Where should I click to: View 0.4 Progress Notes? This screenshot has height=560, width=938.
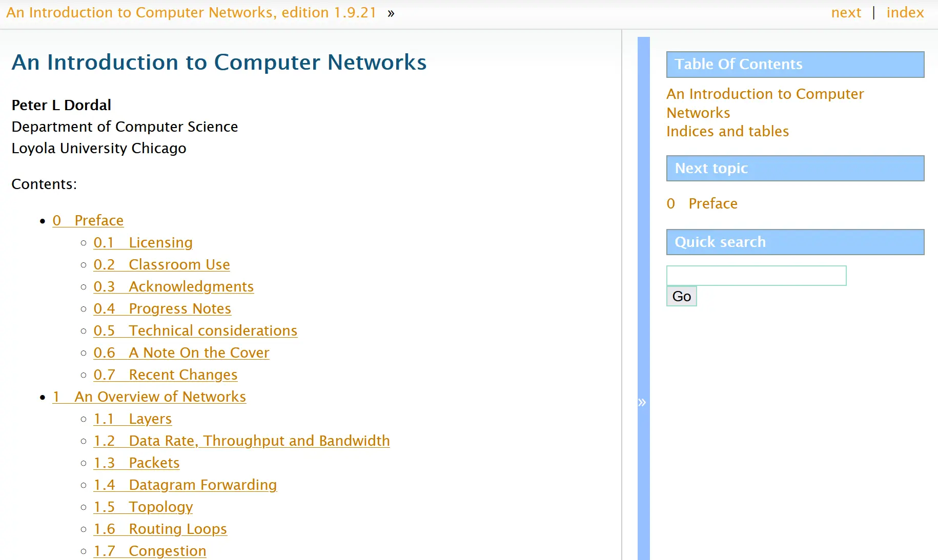pos(162,308)
